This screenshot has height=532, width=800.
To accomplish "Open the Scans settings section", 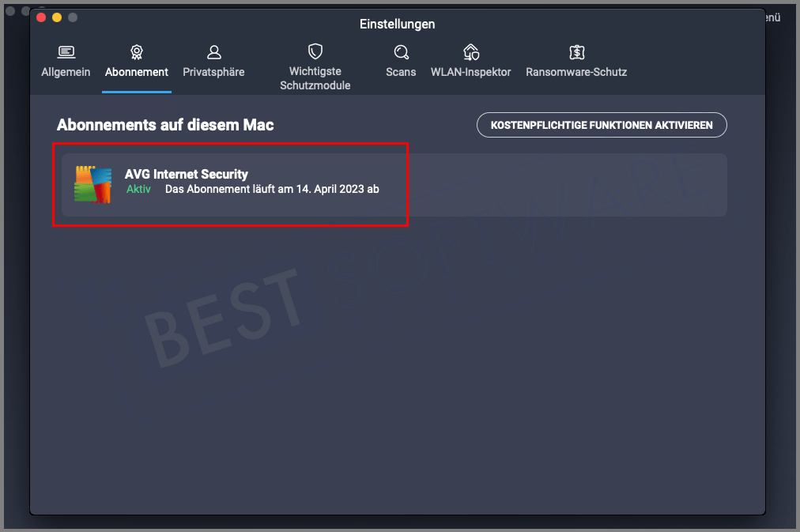I will [x=401, y=62].
